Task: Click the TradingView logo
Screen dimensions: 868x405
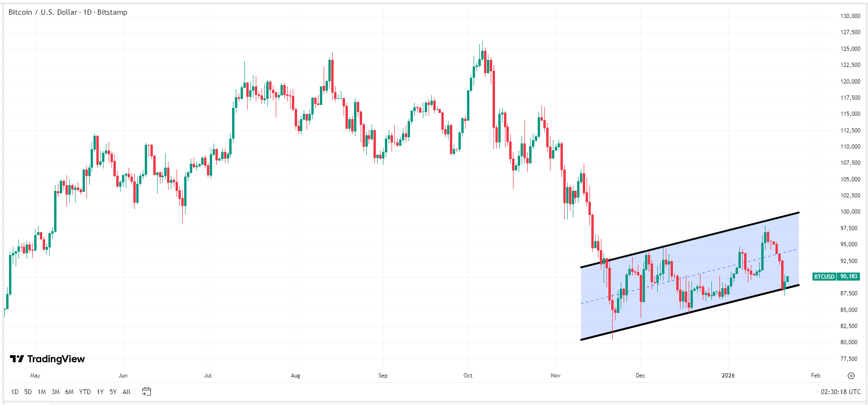Action: click(47, 359)
